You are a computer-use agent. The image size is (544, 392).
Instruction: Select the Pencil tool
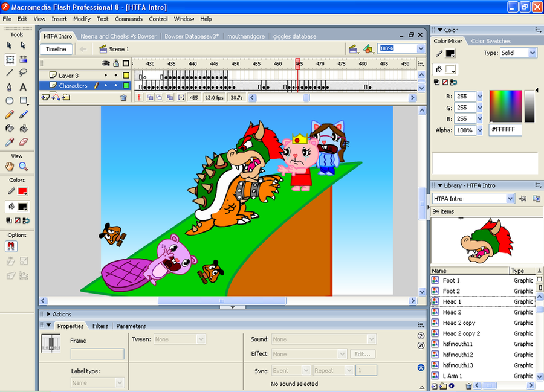[x=9, y=114]
